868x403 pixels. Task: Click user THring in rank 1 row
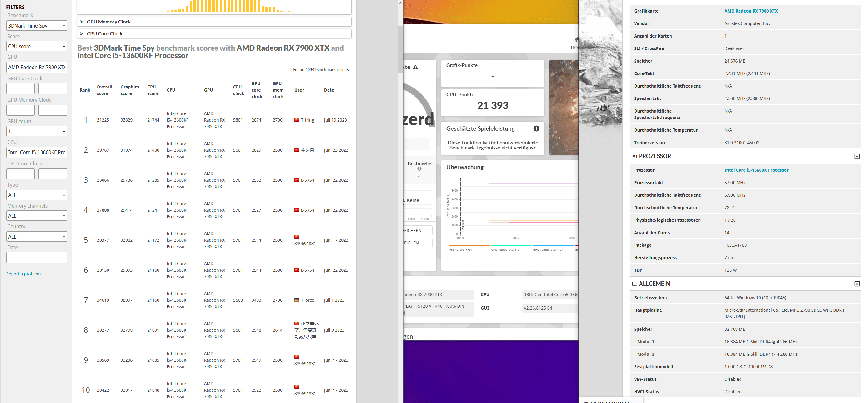[x=307, y=120]
